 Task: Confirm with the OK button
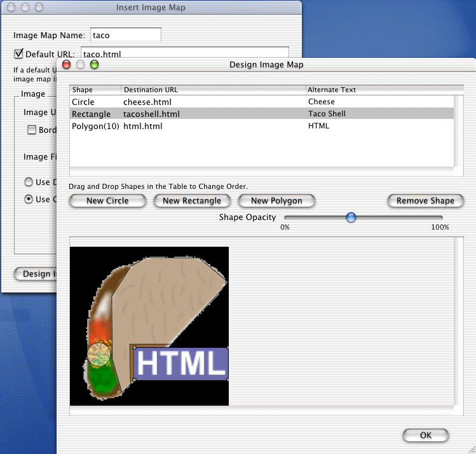(x=426, y=435)
